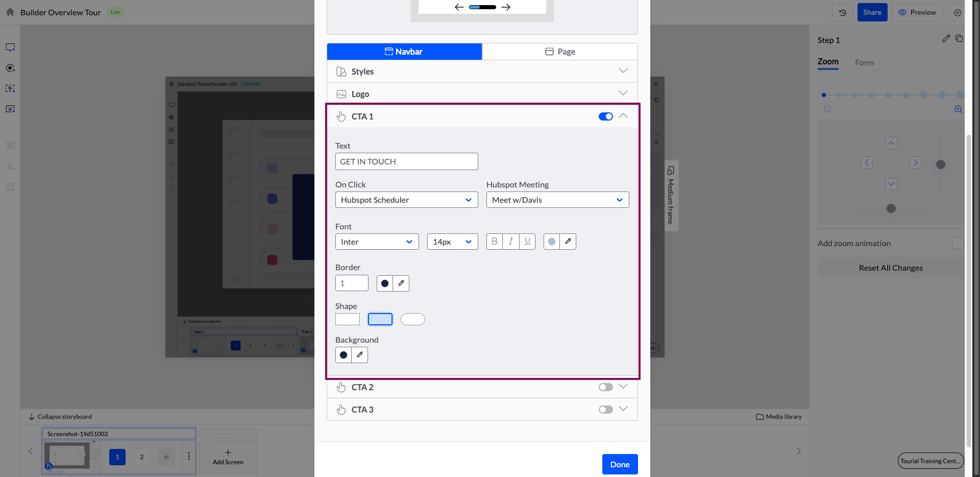Switch to the Page tab

(x=560, y=52)
